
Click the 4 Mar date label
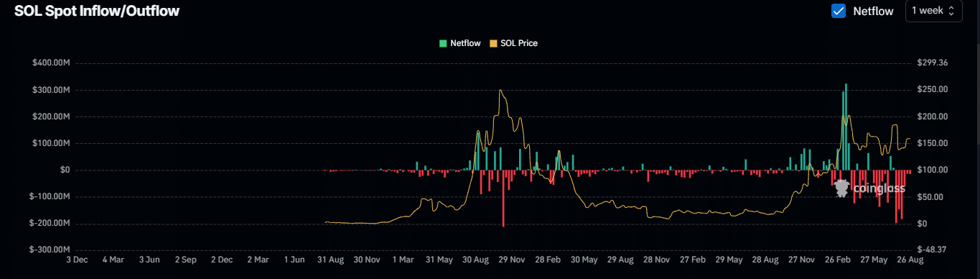[113, 260]
